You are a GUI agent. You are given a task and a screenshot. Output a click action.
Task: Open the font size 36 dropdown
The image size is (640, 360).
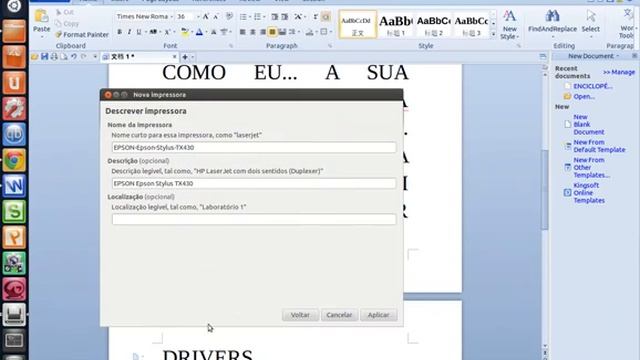pos(198,17)
